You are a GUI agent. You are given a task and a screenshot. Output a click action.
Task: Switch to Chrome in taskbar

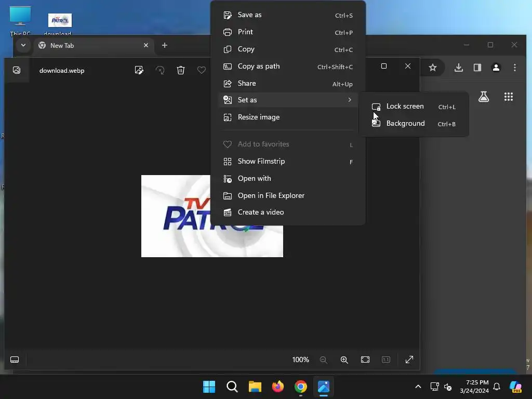click(x=301, y=387)
